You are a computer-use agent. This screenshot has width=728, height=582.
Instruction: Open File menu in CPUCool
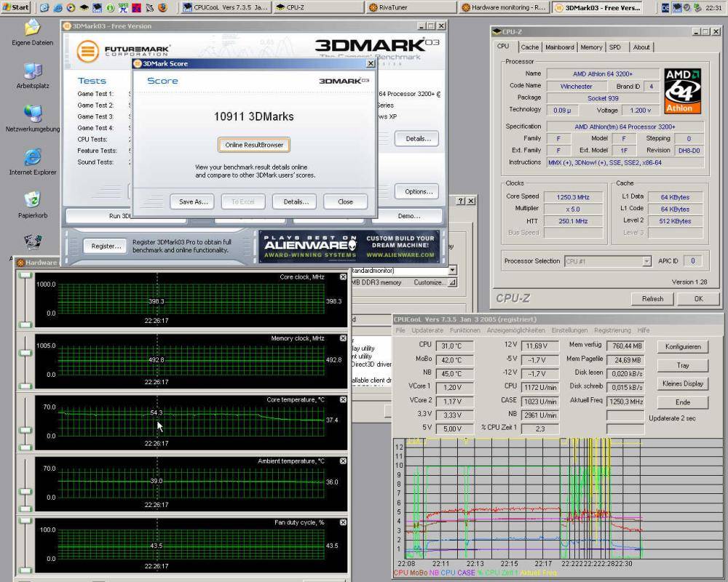coord(400,330)
